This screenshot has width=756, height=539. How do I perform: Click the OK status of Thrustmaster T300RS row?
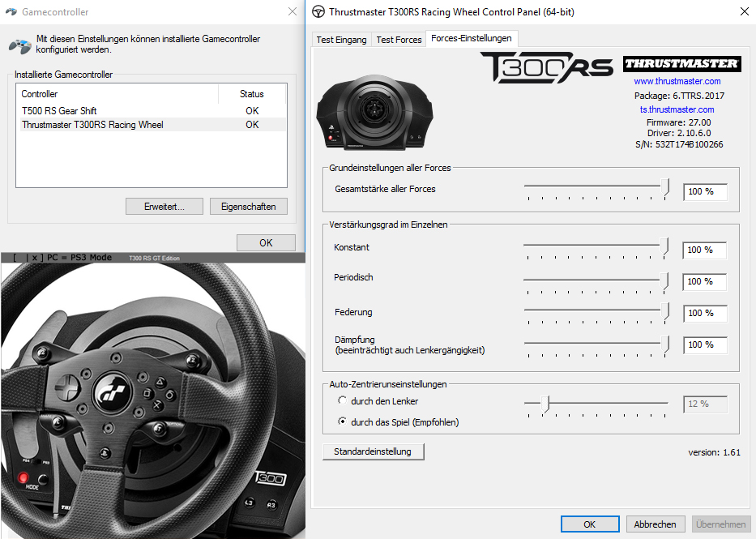(252, 125)
